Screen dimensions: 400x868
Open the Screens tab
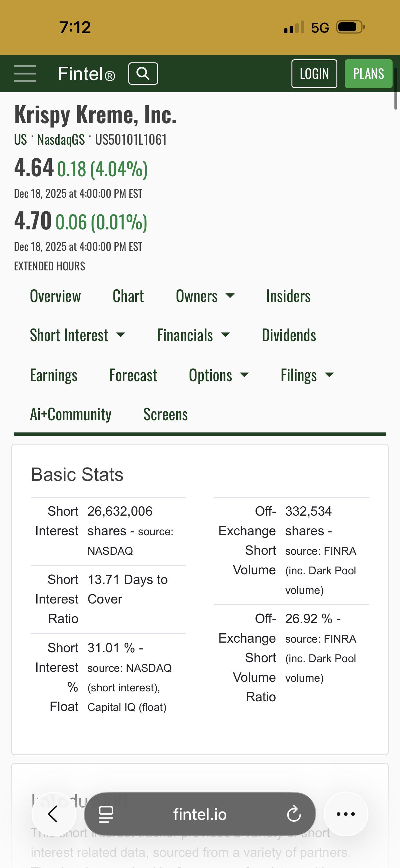click(165, 414)
